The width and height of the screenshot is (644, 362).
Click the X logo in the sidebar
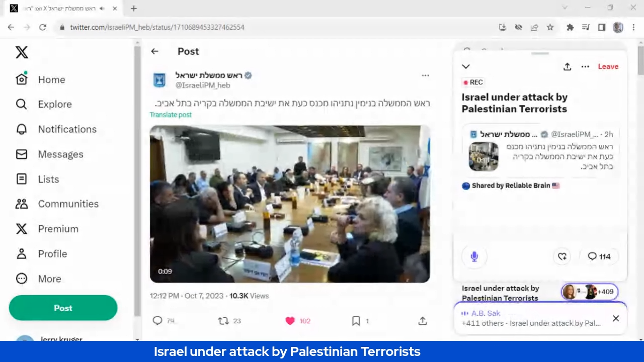22,52
